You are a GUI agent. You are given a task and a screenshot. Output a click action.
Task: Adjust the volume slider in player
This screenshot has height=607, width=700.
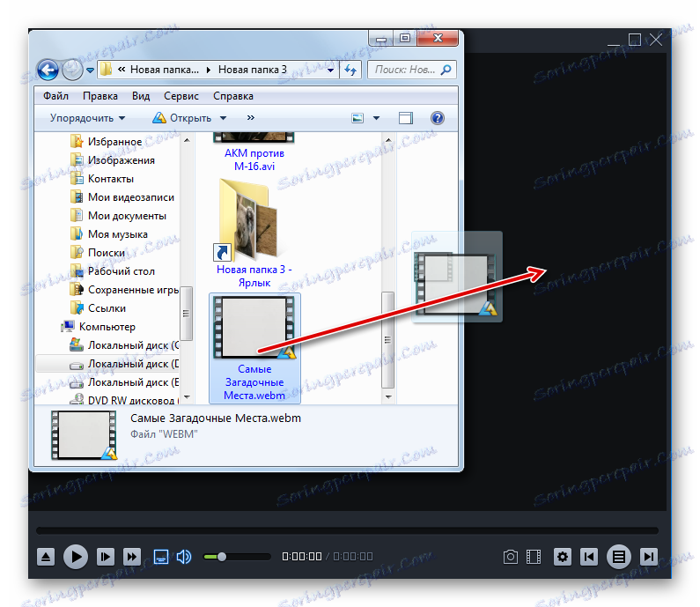(x=237, y=557)
